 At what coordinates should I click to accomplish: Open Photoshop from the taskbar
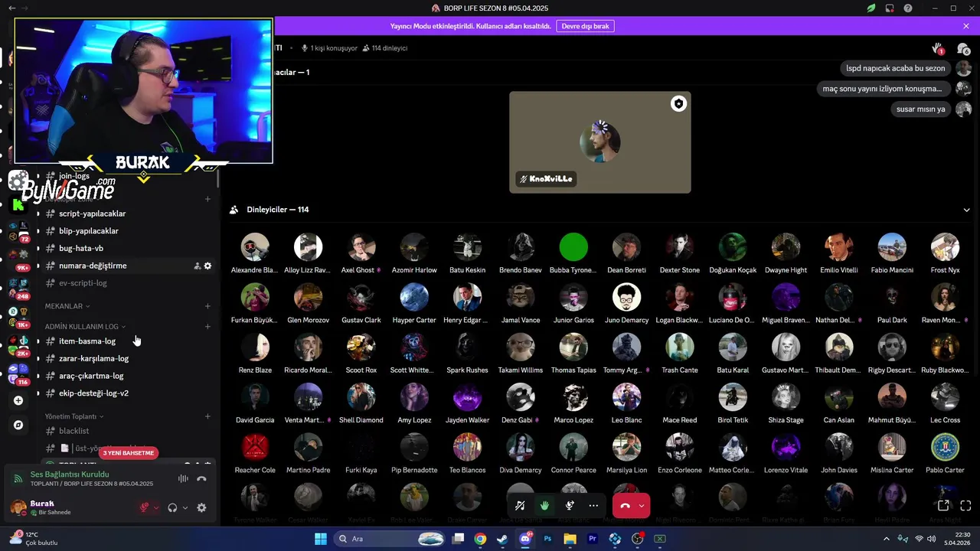(x=547, y=539)
